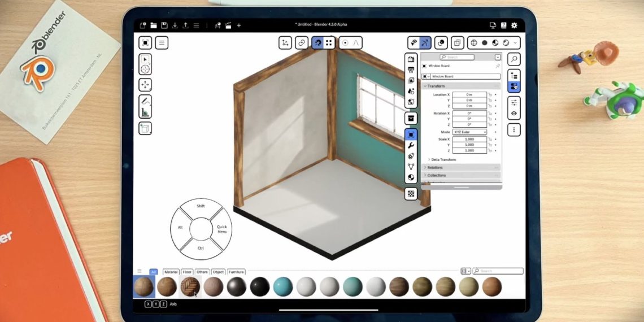The image size is (644, 322).
Task: Open the Texture checkerboard properties tab
Action: point(411,194)
